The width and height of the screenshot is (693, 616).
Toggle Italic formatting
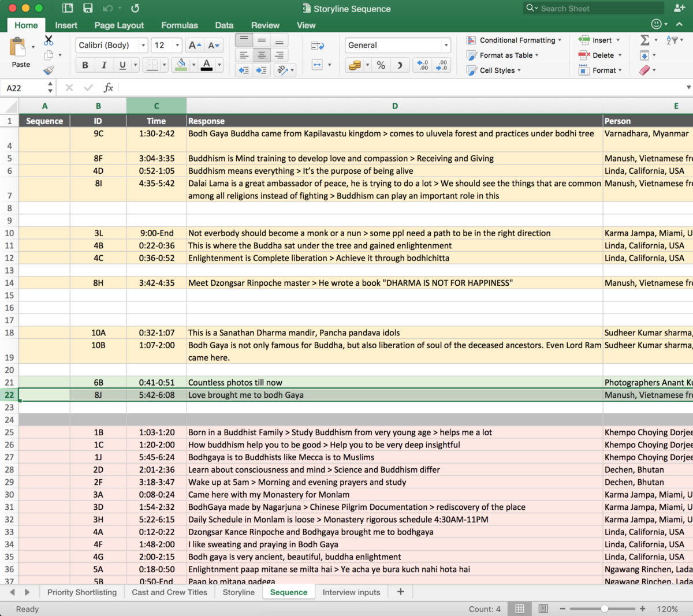point(104,65)
